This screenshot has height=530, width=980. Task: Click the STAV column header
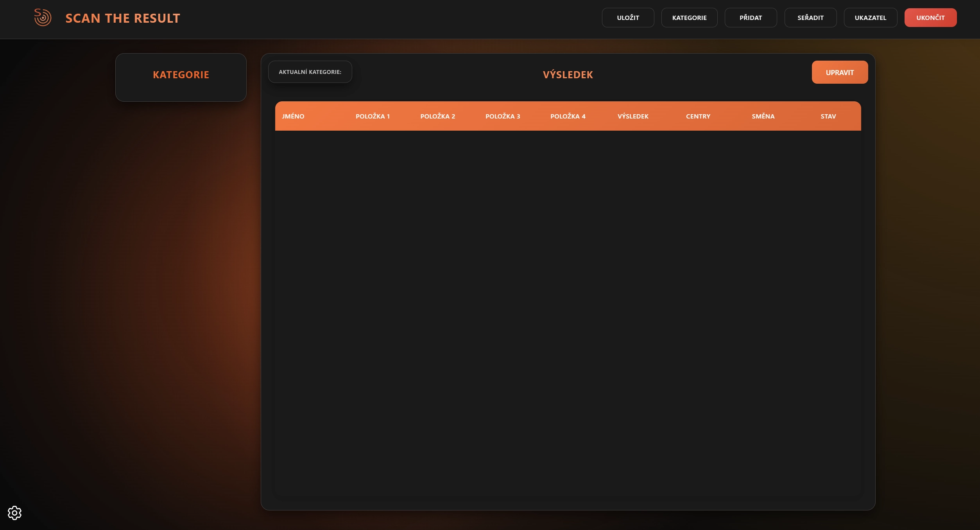pos(828,116)
